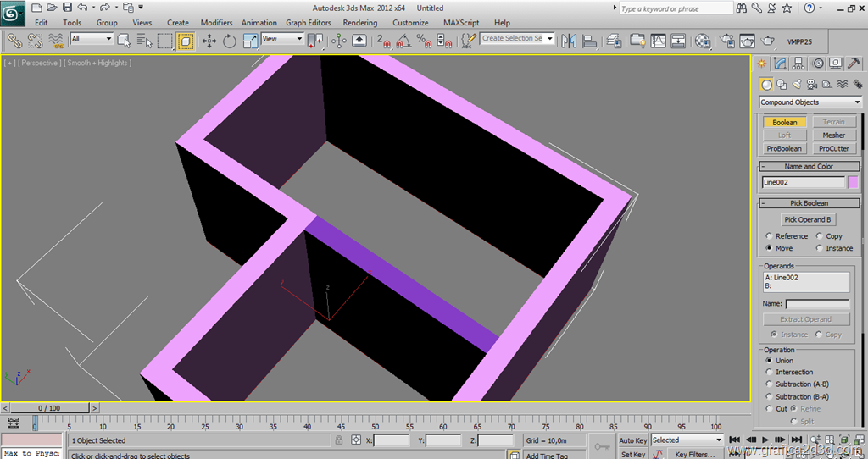The image size is (868, 459).
Task: Render with the teapot icon
Action: 768,40
